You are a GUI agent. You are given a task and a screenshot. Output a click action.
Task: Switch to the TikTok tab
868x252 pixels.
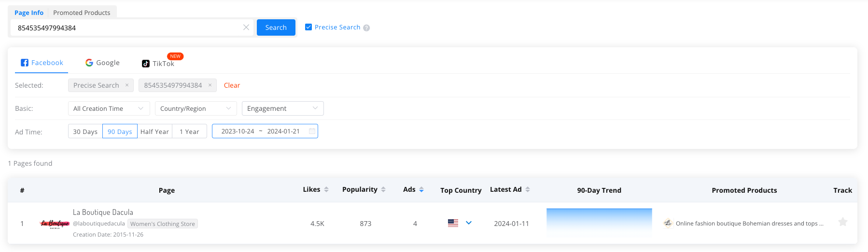coord(158,64)
